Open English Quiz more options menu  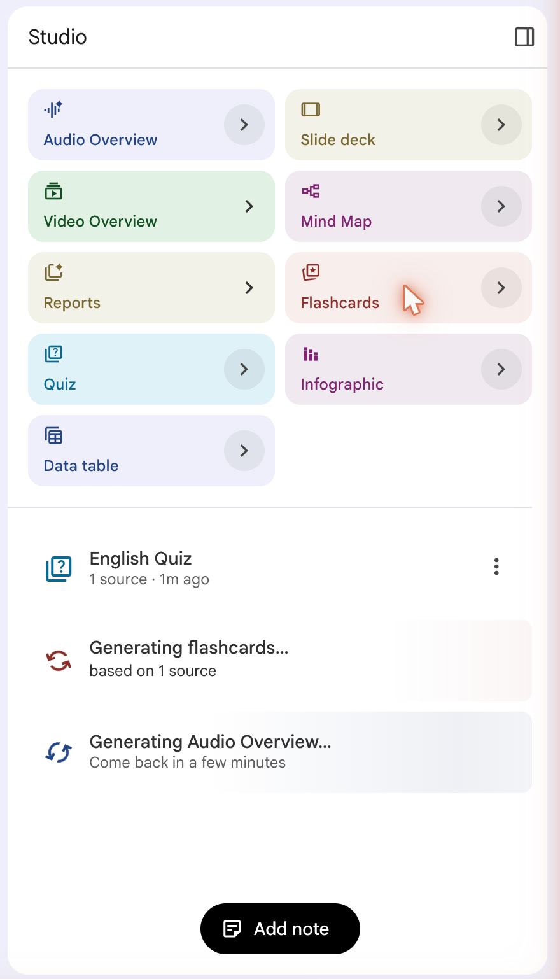(496, 567)
